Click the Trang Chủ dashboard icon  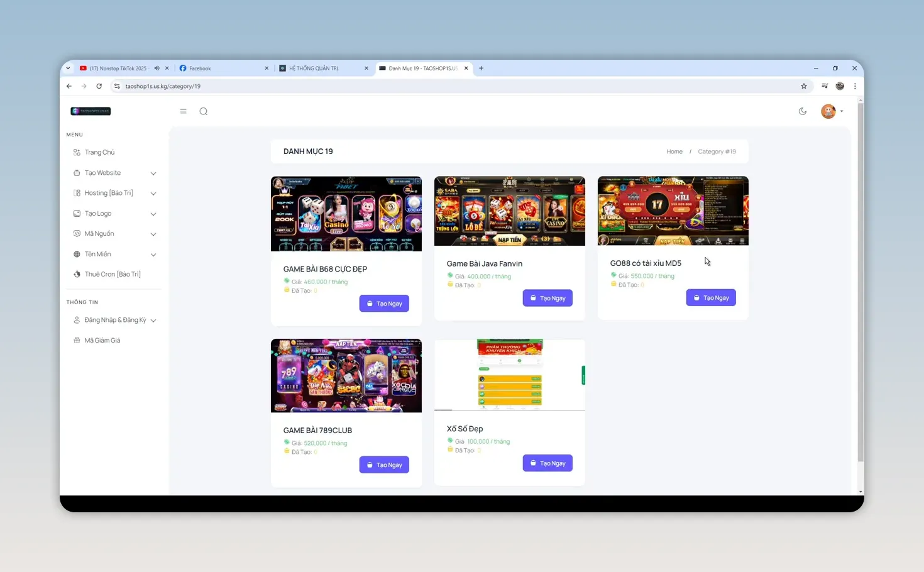coord(77,152)
